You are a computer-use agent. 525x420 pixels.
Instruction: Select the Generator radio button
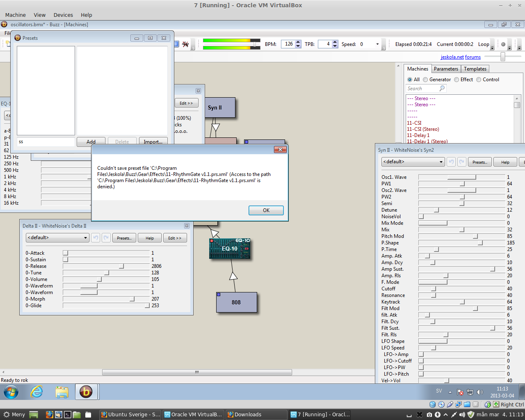pos(425,80)
